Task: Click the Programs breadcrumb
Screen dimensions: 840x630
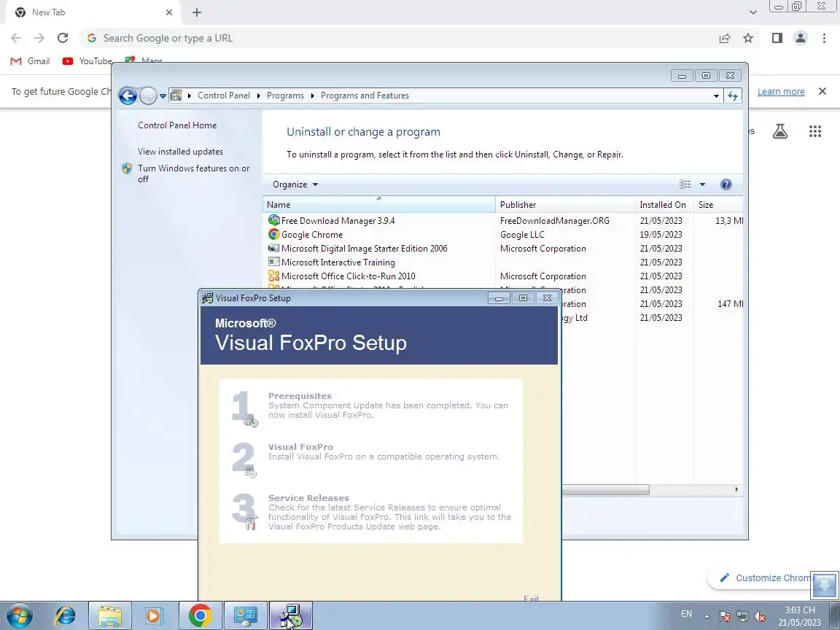Action: coord(285,96)
